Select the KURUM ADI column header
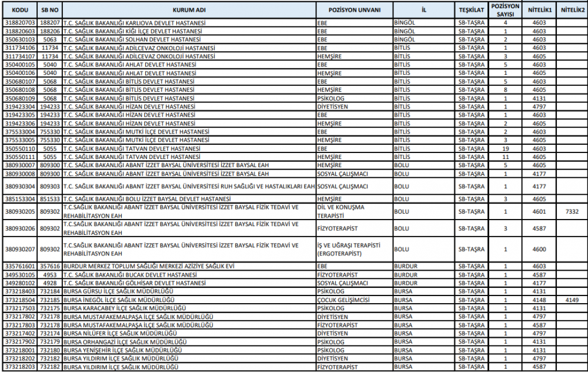 point(189,10)
